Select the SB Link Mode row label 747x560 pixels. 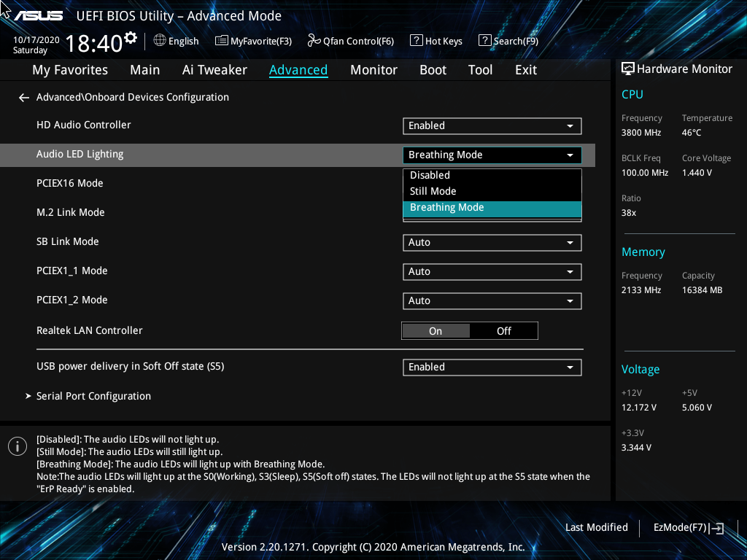pyautogui.click(x=68, y=241)
